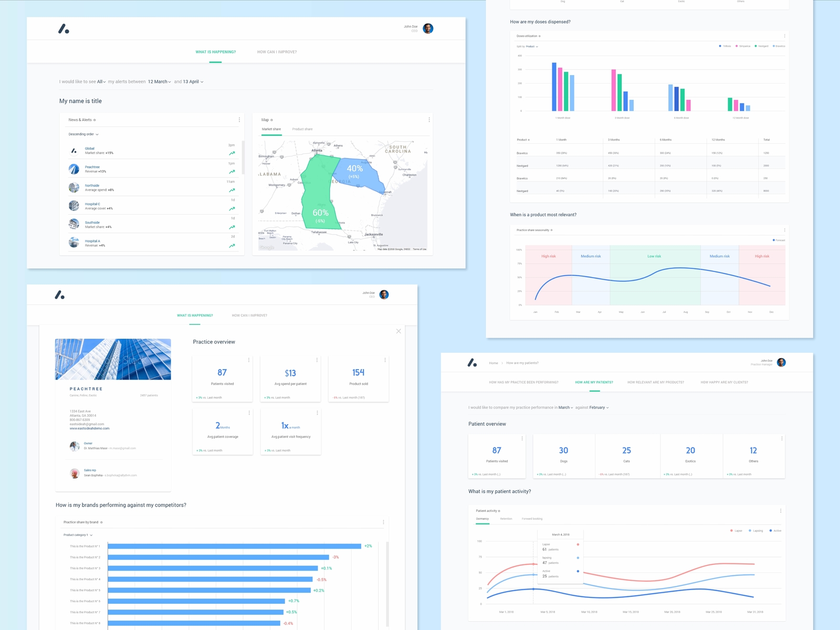Open the Patient activity three-dot menu
This screenshot has height=630, width=840.
tap(781, 511)
